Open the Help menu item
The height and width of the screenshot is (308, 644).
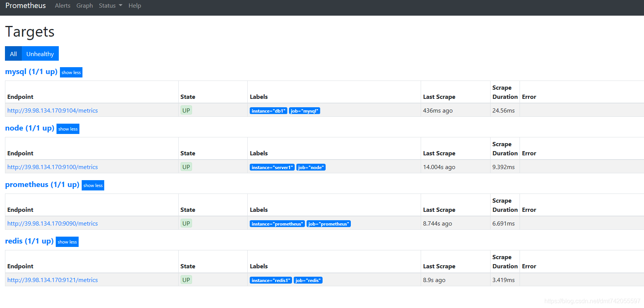point(135,6)
